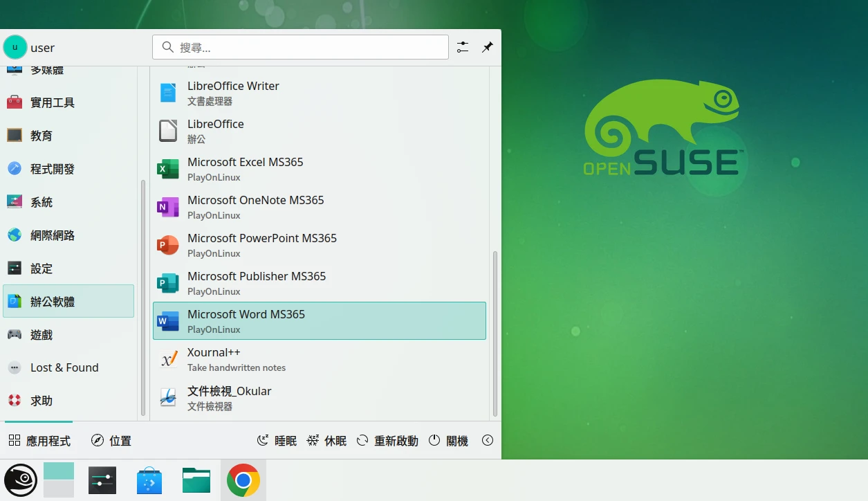Screen dimensions: 868x501
Task: Click the 重新啟動 (Restart) button
Action: (388, 441)
